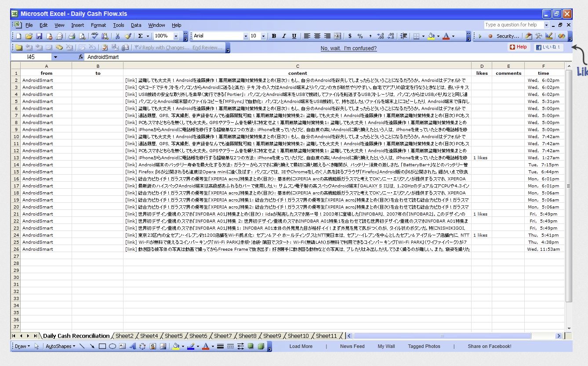Click the 'No, wait. I'm confused?' link
The image size is (588, 366).
(348, 48)
